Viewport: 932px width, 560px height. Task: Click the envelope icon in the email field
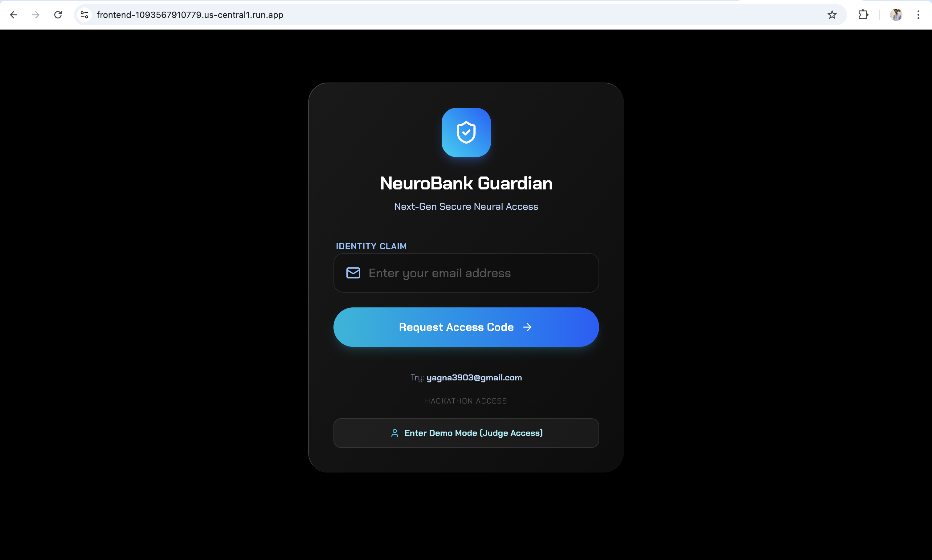coord(353,273)
